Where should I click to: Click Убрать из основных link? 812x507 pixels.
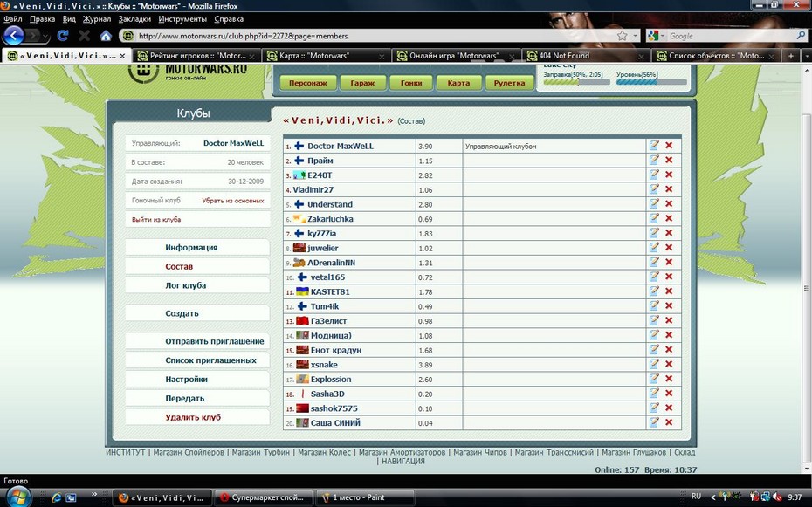tap(232, 200)
